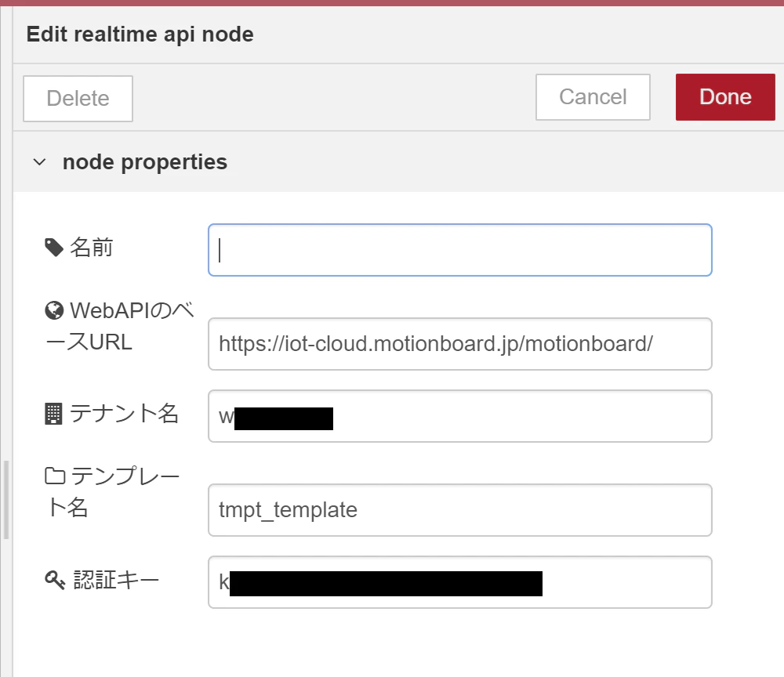Click the WebAPIのベースURL label text
The height and width of the screenshot is (677, 784).
(x=120, y=326)
